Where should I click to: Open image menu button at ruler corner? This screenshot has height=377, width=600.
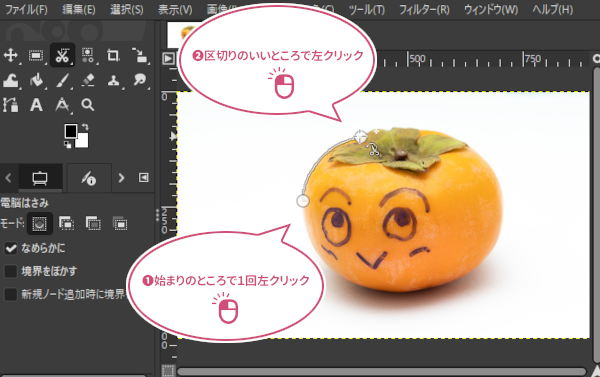click(x=168, y=59)
